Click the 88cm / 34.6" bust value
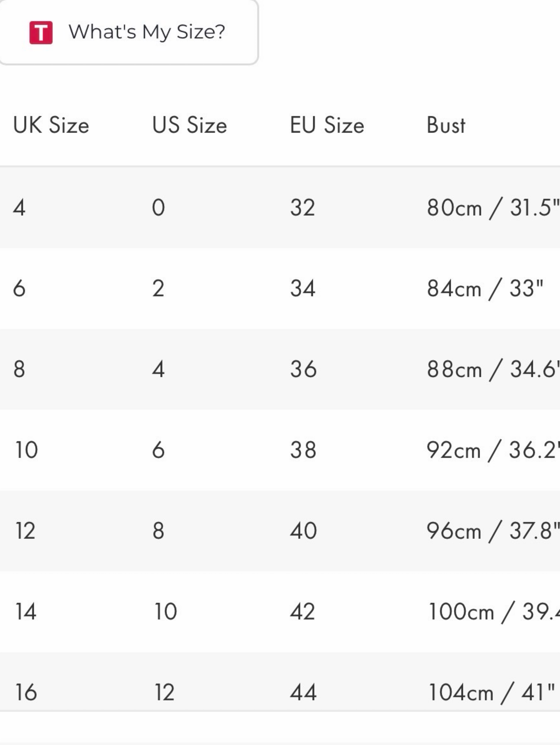This screenshot has height=745, width=560. click(x=493, y=369)
